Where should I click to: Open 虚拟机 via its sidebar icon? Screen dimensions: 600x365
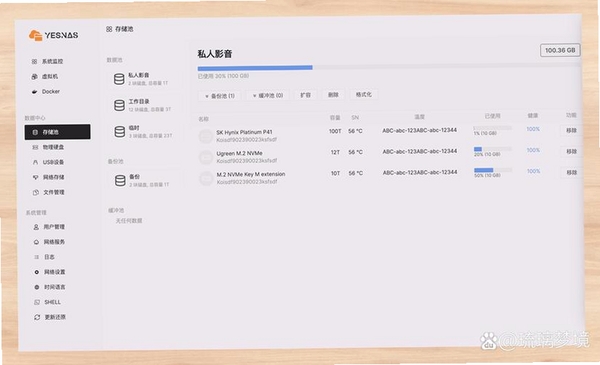tap(34, 77)
